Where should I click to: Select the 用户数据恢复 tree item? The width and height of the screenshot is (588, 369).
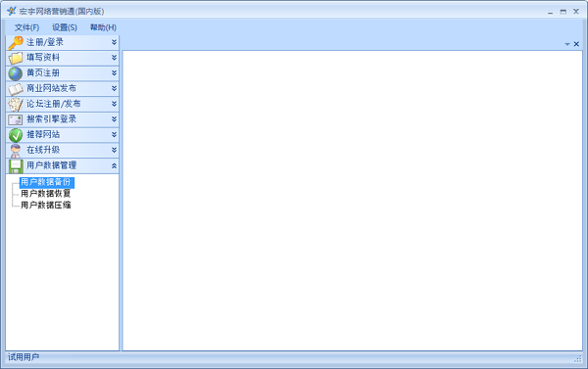(46, 194)
